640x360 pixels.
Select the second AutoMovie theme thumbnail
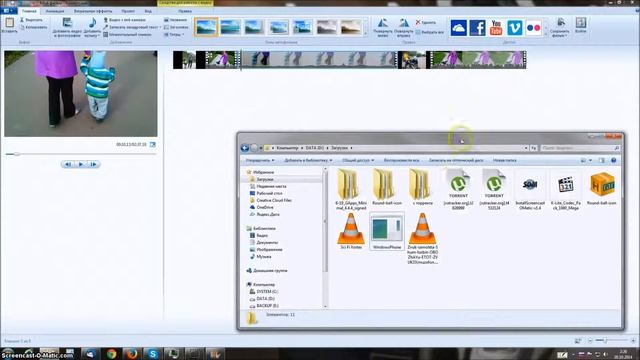click(x=230, y=27)
